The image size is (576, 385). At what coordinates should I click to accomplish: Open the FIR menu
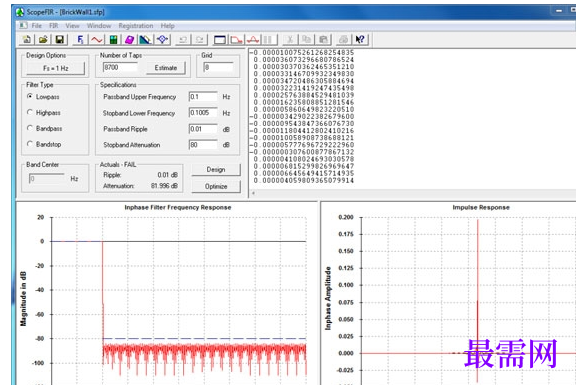(x=54, y=26)
